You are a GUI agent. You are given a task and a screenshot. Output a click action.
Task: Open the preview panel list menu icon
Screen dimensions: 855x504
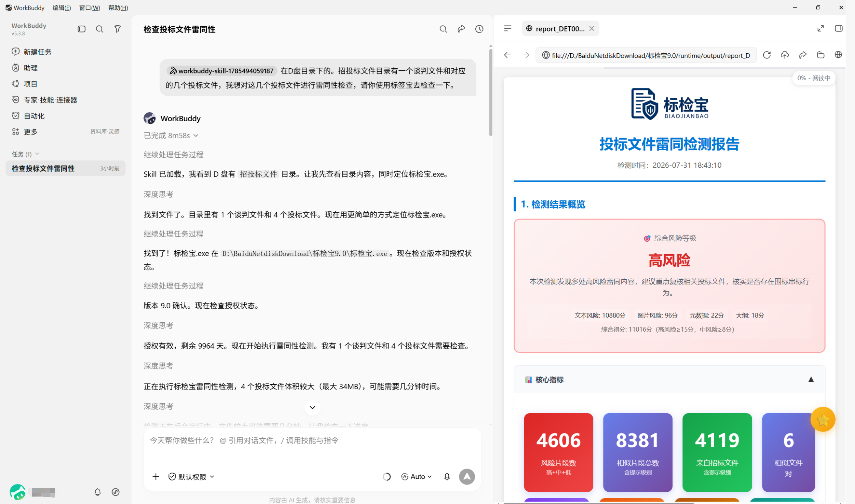pyautogui.click(x=507, y=28)
